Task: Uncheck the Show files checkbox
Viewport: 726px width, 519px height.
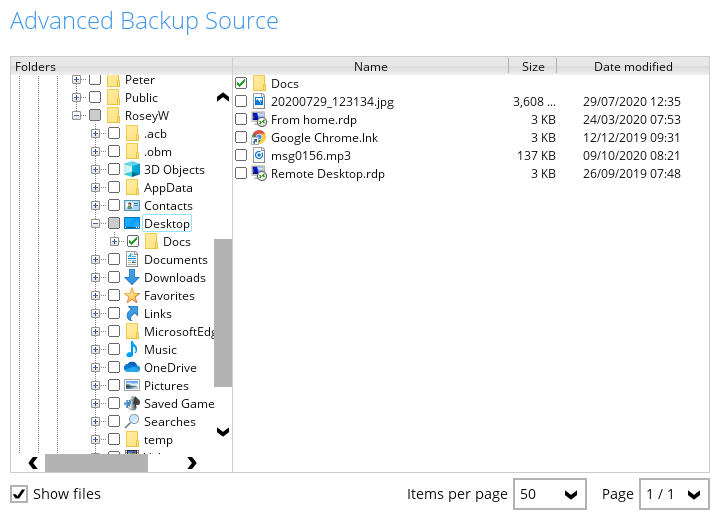Action: coord(19,494)
